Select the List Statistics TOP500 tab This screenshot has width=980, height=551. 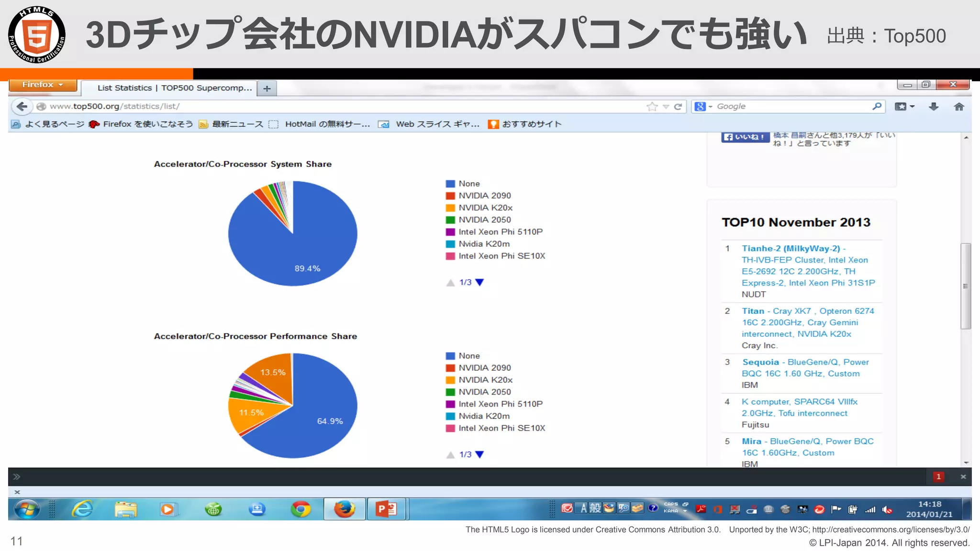(x=169, y=88)
